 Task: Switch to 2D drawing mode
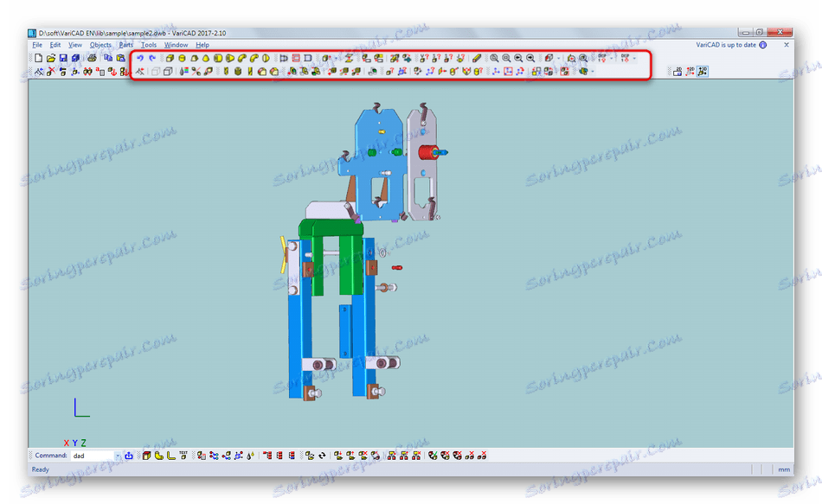coord(678,71)
